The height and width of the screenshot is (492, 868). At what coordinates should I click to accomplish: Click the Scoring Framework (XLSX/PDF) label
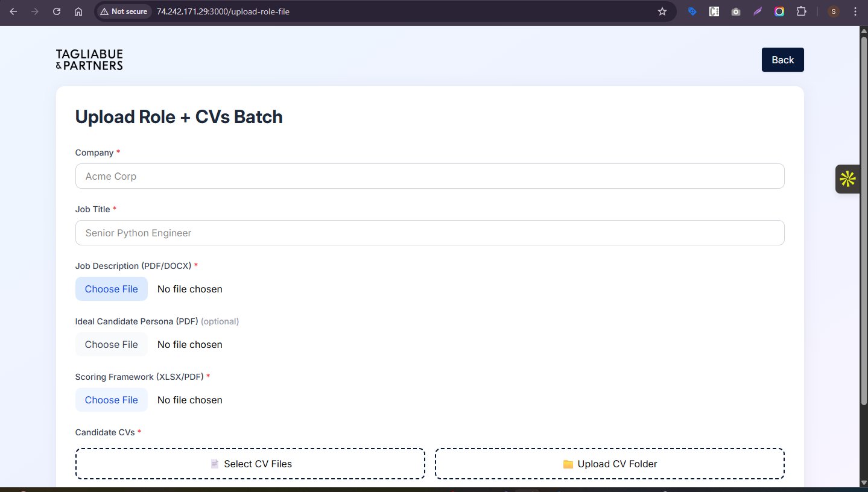142,377
